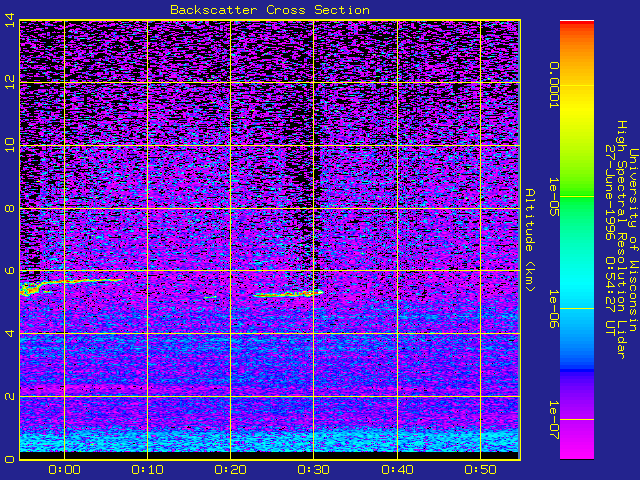Click the altitude axis label 10
The width and height of the screenshot is (640, 480).
click(10, 145)
